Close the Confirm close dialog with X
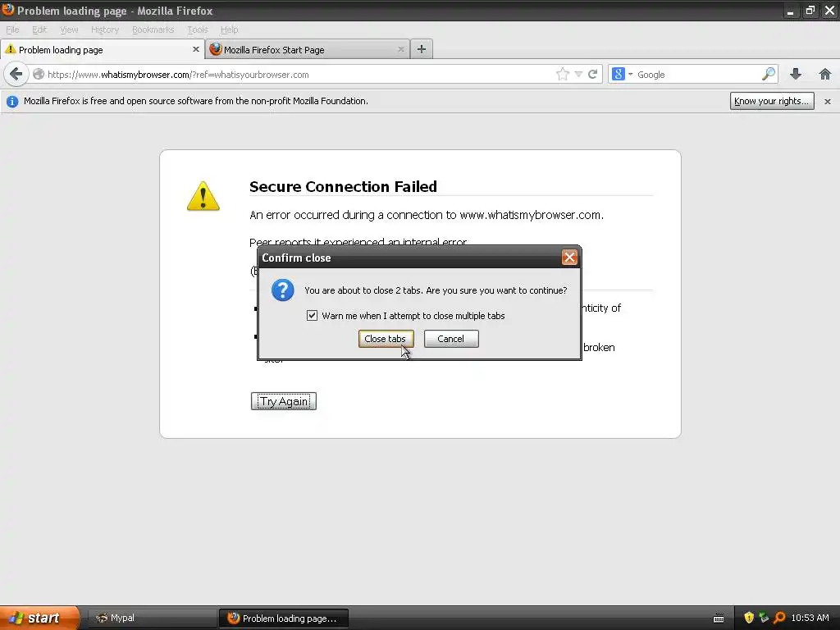 [x=569, y=257]
